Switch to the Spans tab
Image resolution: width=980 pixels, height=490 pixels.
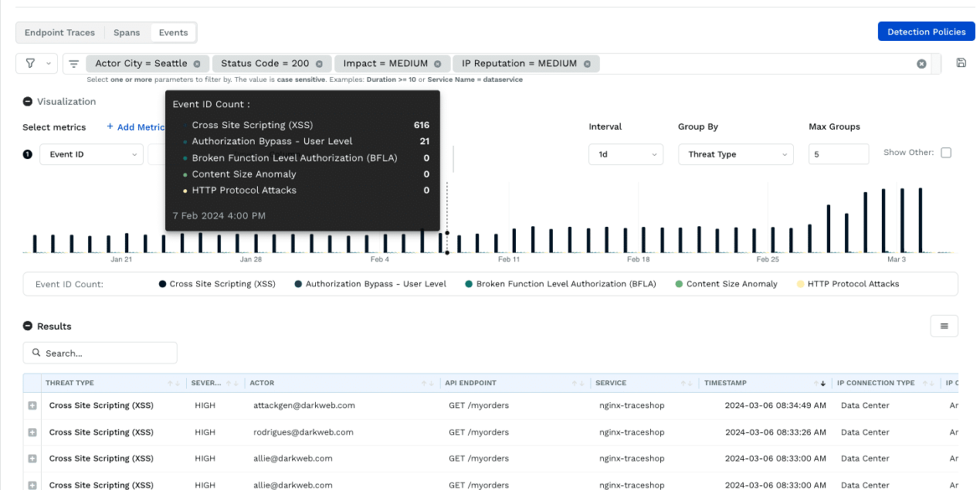click(126, 33)
